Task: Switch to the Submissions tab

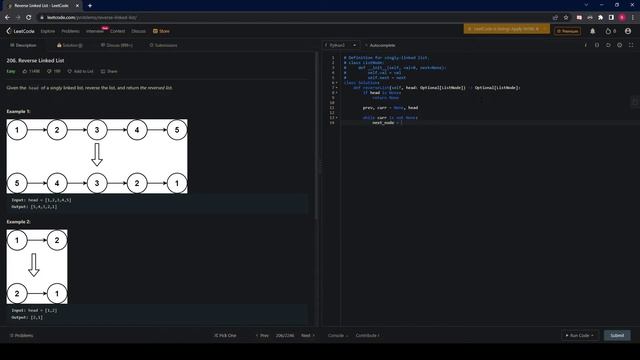Action: (163, 45)
